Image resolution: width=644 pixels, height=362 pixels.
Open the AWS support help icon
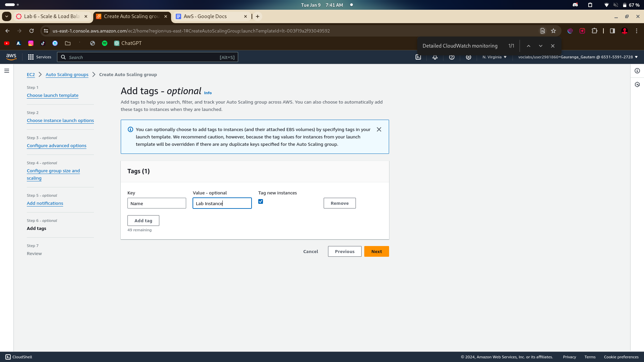click(452, 57)
